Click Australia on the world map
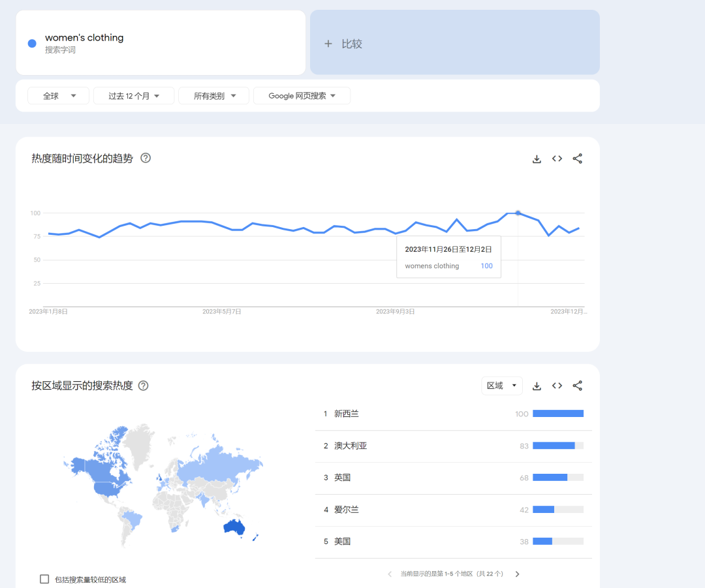Viewport: 705px width, 588px height. coord(233,527)
